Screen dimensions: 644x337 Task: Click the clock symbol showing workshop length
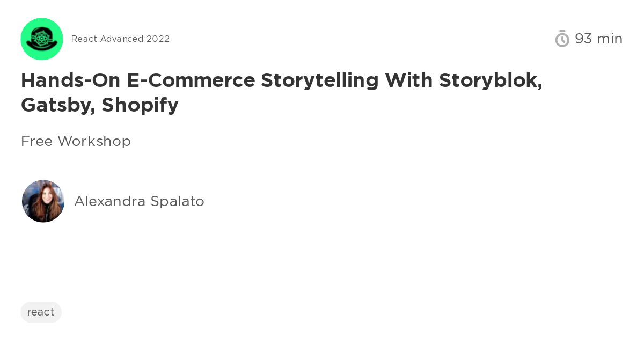pos(562,39)
